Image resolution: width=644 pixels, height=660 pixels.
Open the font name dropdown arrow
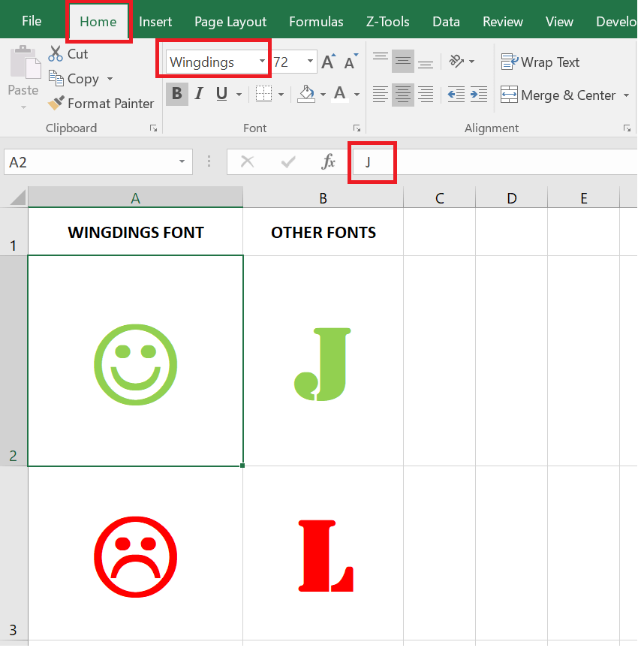click(262, 62)
